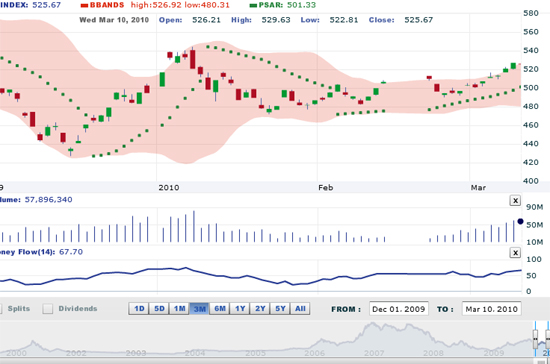Click the Money Flow(14) value 67.70

71,252
